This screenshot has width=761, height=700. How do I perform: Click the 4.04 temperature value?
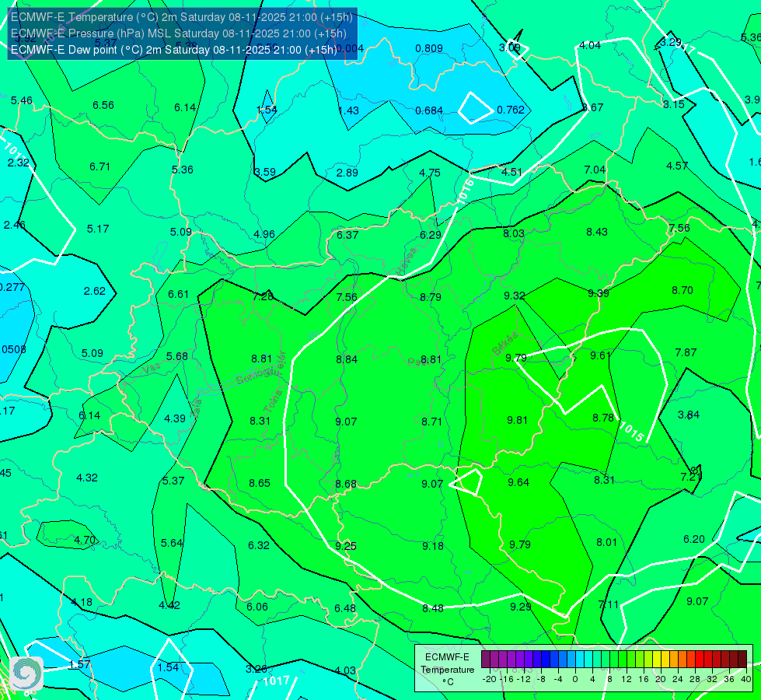(590, 46)
